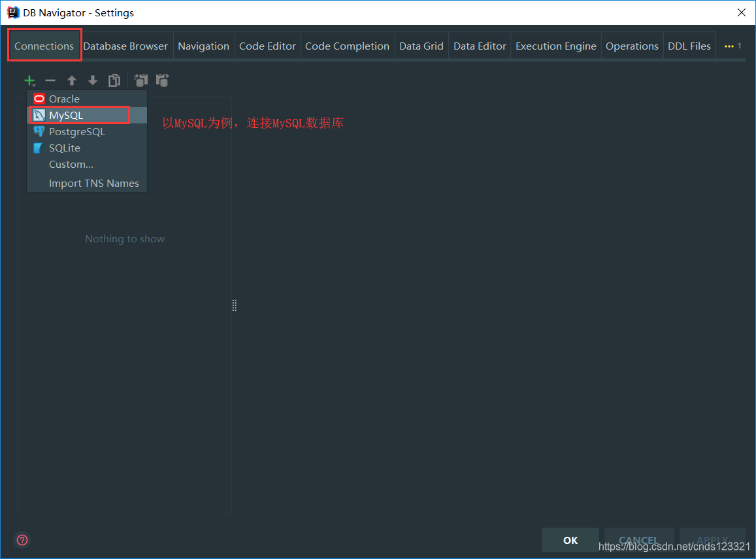The height and width of the screenshot is (559, 756).
Task: Click the Oracle database icon
Action: 39,99
